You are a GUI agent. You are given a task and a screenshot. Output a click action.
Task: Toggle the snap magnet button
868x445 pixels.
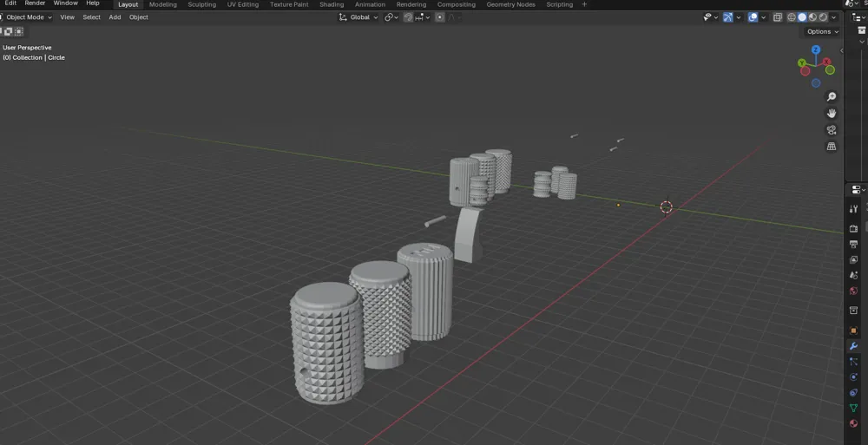pos(408,17)
